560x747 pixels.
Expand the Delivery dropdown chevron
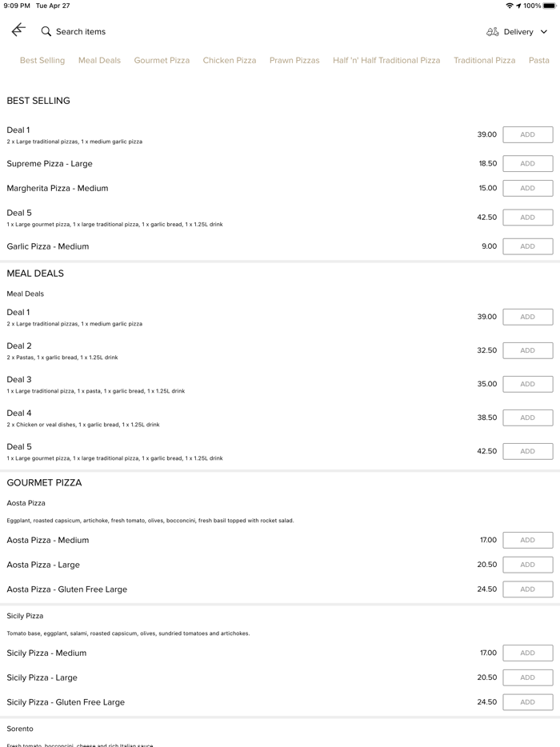pos(544,32)
